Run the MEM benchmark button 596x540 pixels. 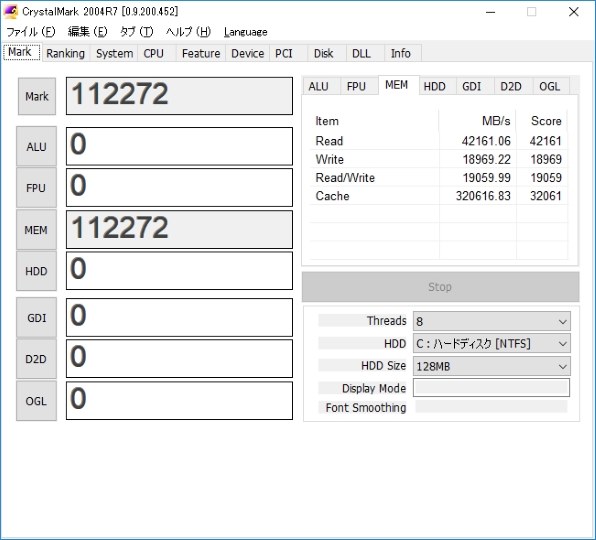(x=36, y=230)
